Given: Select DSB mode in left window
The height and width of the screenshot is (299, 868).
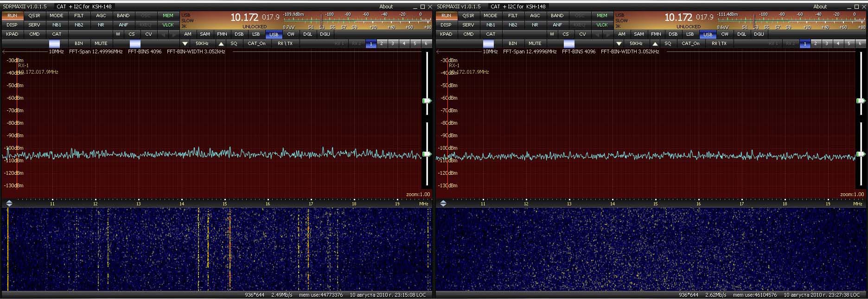Looking at the screenshot, I should click(x=239, y=34).
